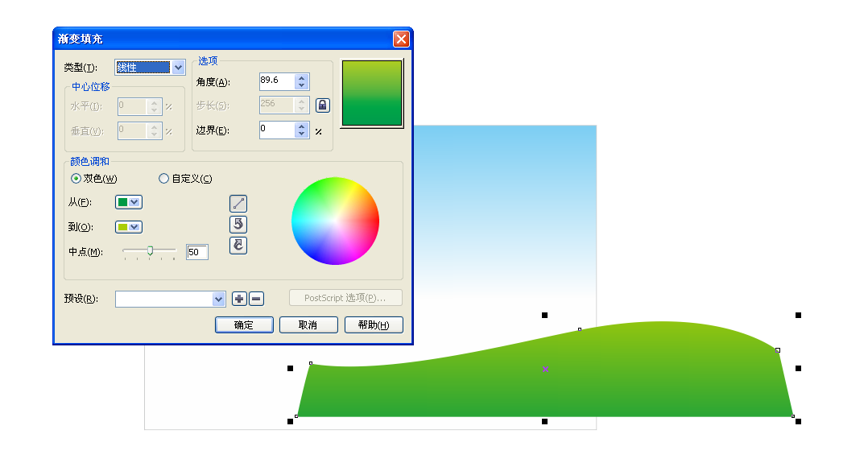Pick a hue on the color wheel
The height and width of the screenshot is (467, 868).
(x=336, y=221)
